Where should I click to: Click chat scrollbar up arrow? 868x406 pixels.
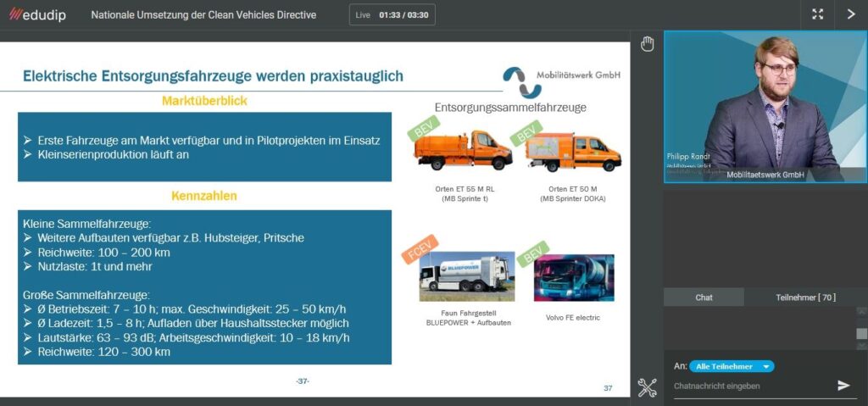point(861,311)
